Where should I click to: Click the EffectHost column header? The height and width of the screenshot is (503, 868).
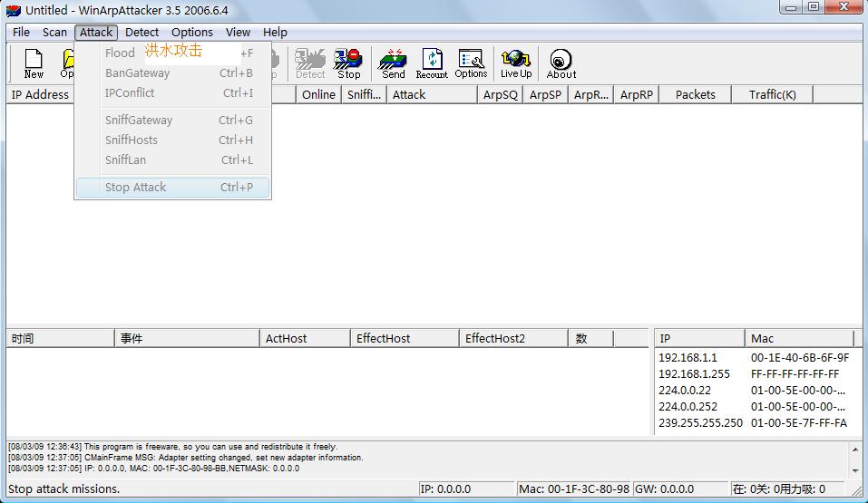(405, 338)
